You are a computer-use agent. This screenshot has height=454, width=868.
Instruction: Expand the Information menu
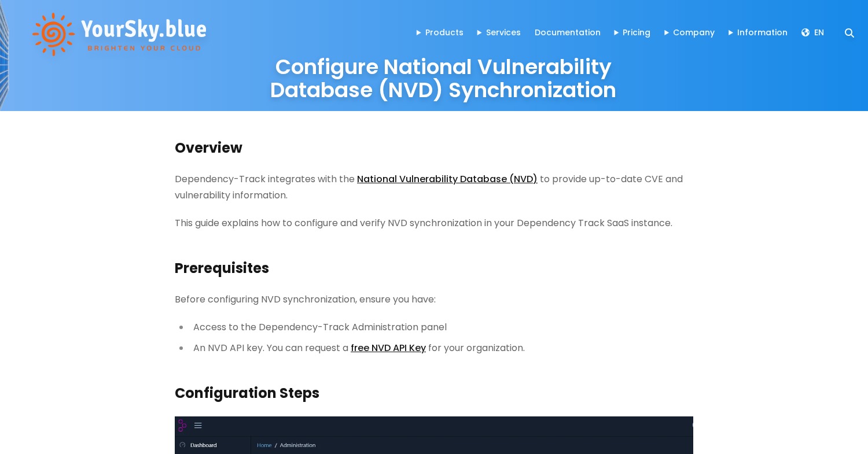coord(758,32)
